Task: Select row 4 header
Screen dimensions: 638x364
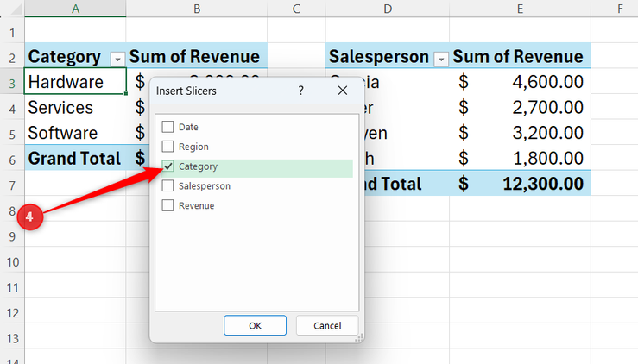Action: tap(12, 109)
